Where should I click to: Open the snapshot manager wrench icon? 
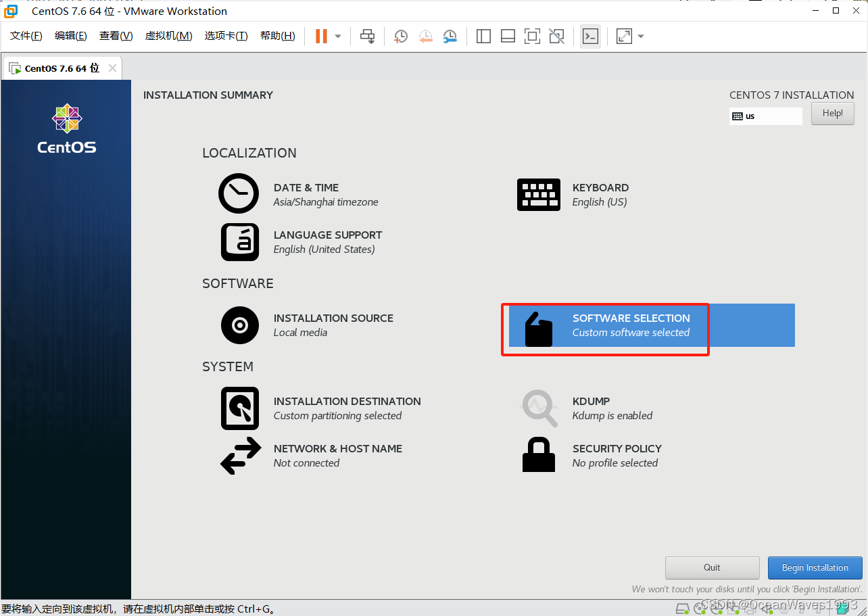pos(450,37)
